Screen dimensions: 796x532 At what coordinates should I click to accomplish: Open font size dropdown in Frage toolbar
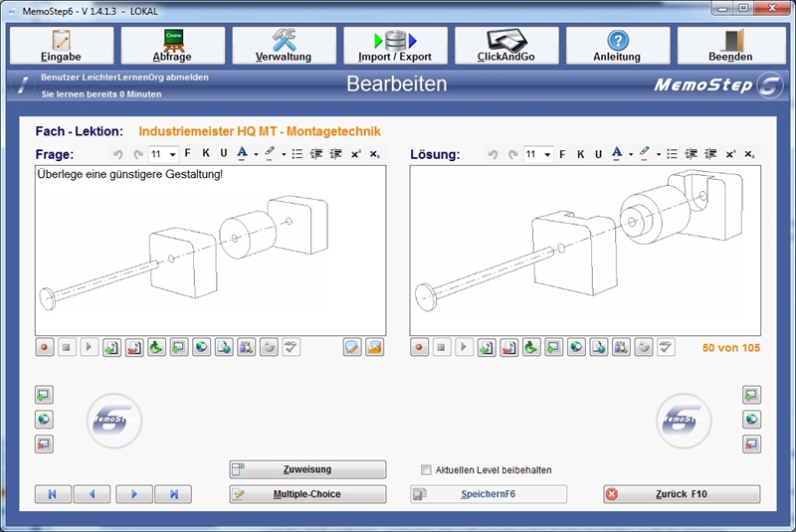click(173, 154)
